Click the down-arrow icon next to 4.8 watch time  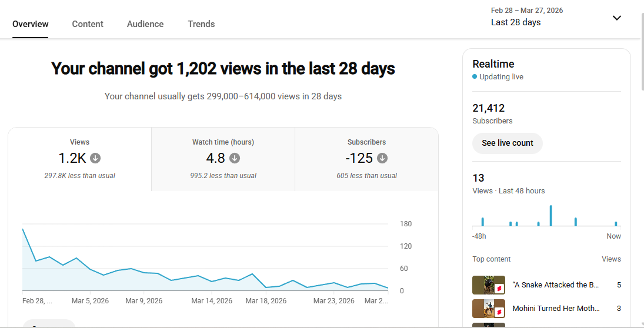click(235, 158)
